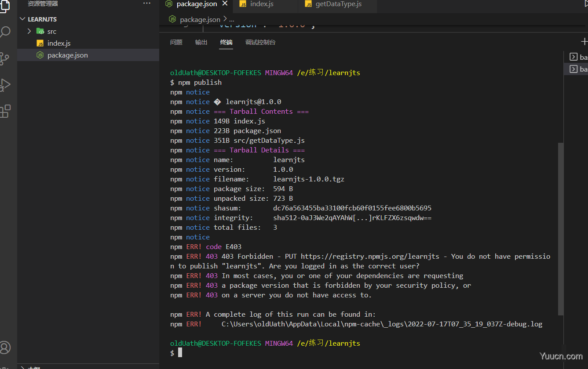
Task: Expand breadcrumb chevron after package.json
Action: (x=225, y=19)
